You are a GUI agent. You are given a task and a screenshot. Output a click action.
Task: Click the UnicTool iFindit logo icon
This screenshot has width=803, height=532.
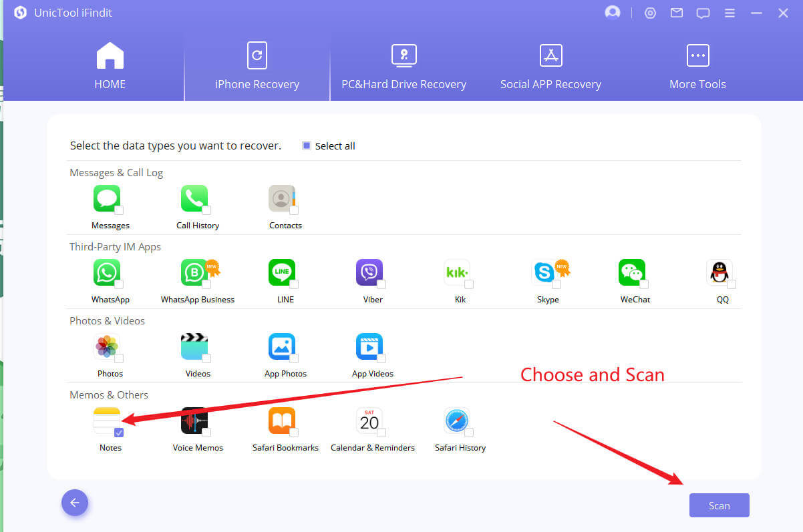tap(20, 13)
